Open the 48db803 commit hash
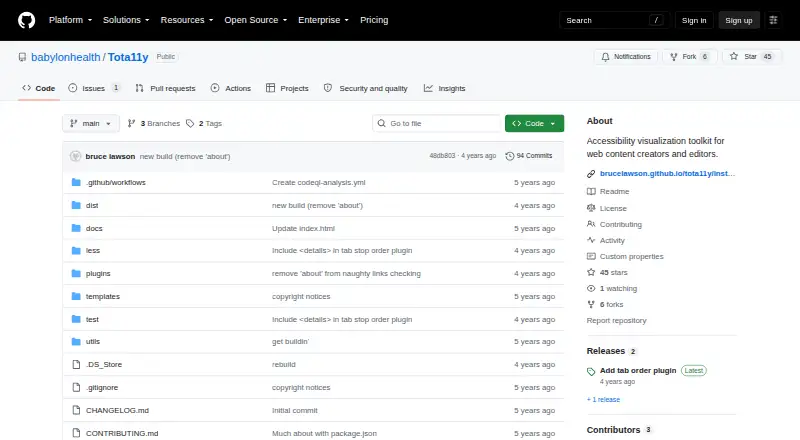800x440 pixels. (x=442, y=156)
